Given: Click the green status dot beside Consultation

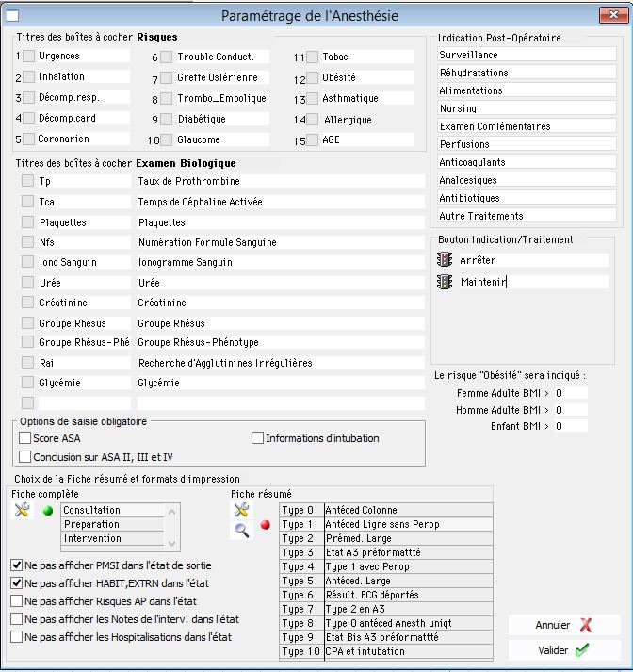Looking at the screenshot, I should 48,511.
